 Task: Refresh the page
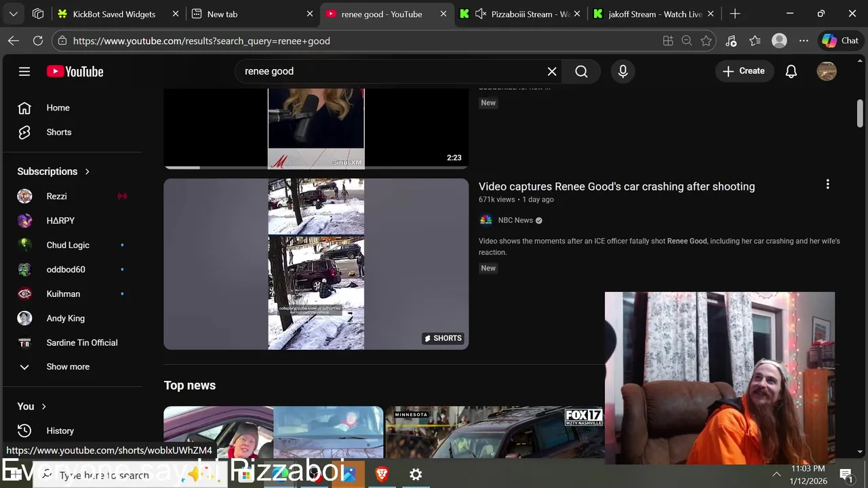(38, 41)
